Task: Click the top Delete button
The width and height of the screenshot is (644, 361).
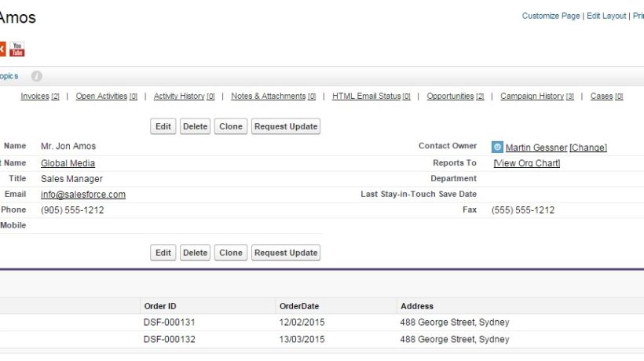Action: 195,126
